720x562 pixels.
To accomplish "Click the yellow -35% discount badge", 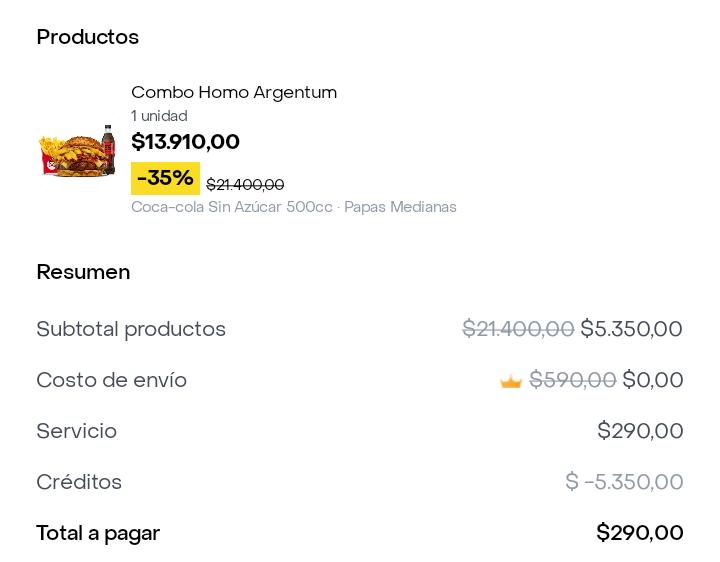I will (x=165, y=178).
